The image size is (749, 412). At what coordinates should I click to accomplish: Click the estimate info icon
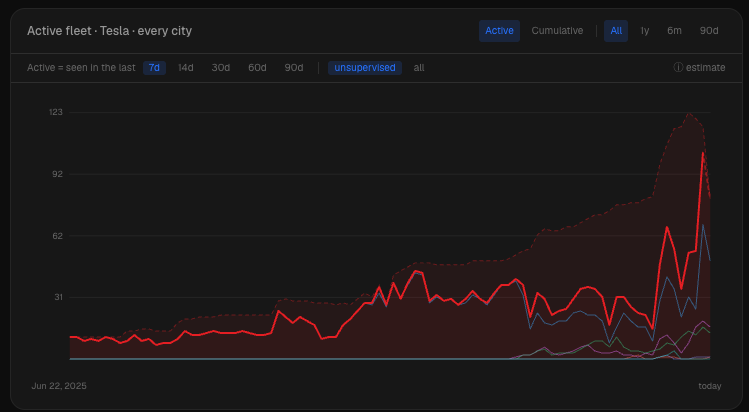[x=678, y=68]
